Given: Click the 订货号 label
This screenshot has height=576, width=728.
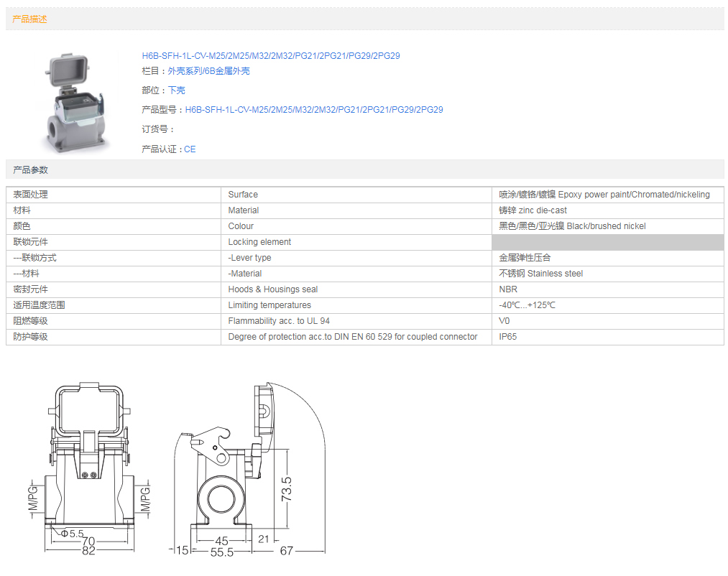Looking at the screenshot, I should click(x=158, y=129).
